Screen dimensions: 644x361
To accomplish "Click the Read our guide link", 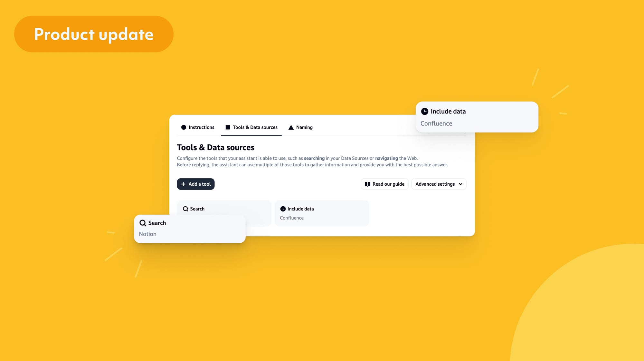I will (x=384, y=184).
